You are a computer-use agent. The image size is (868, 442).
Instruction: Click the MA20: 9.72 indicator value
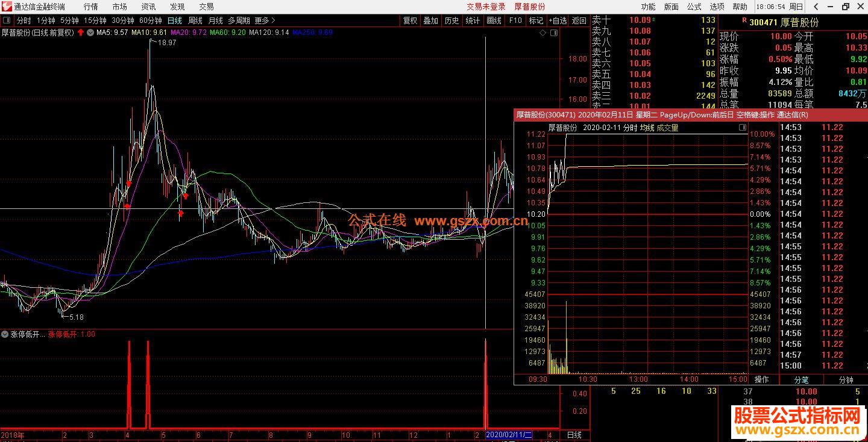click(x=189, y=33)
